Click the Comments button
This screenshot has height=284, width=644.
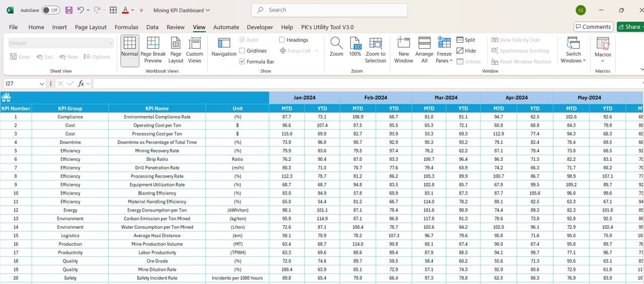pyautogui.click(x=593, y=27)
